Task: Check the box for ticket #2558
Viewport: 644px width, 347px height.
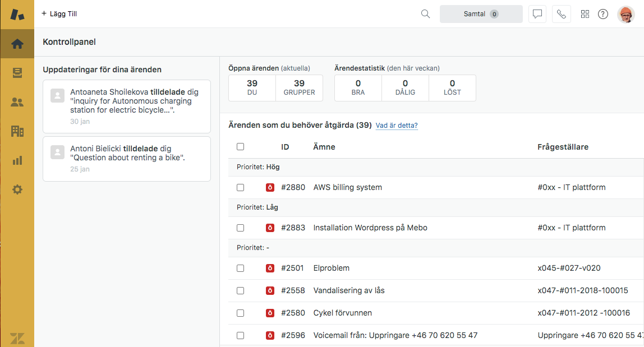Action: pyautogui.click(x=240, y=291)
